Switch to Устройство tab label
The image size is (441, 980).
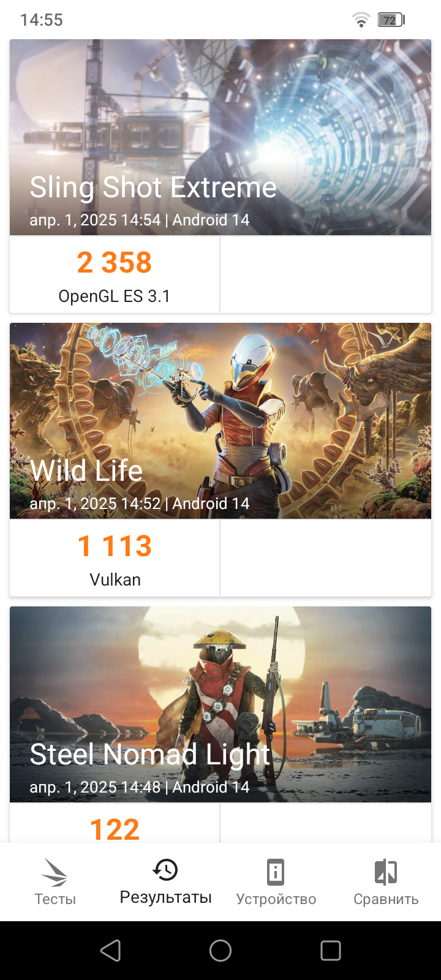(276, 899)
